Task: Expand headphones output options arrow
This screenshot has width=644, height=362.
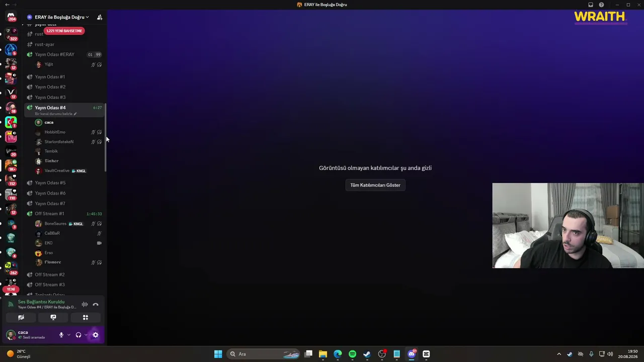Action: pyautogui.click(x=86, y=335)
